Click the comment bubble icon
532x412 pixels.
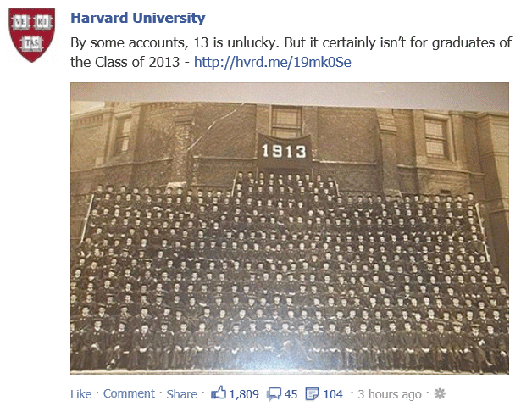[274, 394]
